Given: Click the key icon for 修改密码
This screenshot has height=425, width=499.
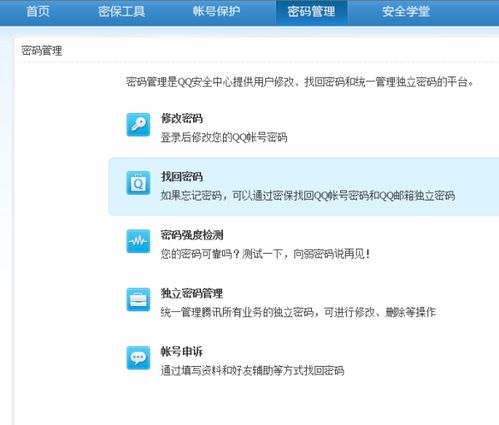Looking at the screenshot, I should click(138, 124).
